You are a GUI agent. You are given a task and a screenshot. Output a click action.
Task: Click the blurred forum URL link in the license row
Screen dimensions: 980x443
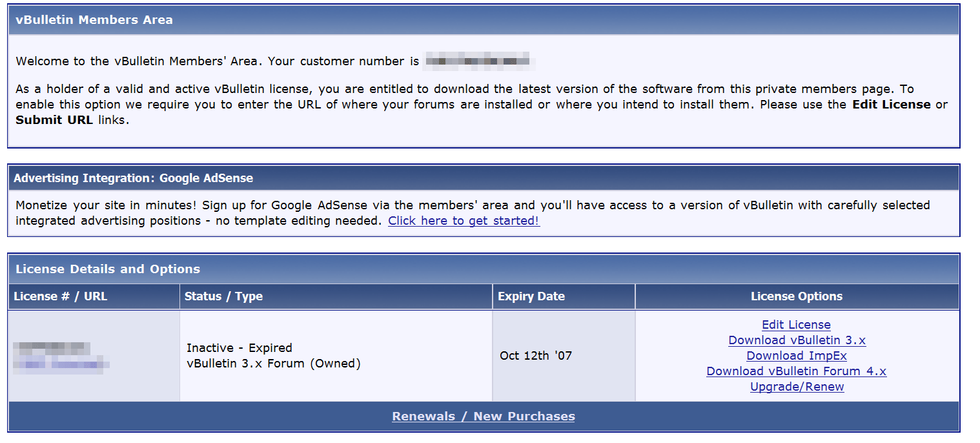click(x=62, y=365)
